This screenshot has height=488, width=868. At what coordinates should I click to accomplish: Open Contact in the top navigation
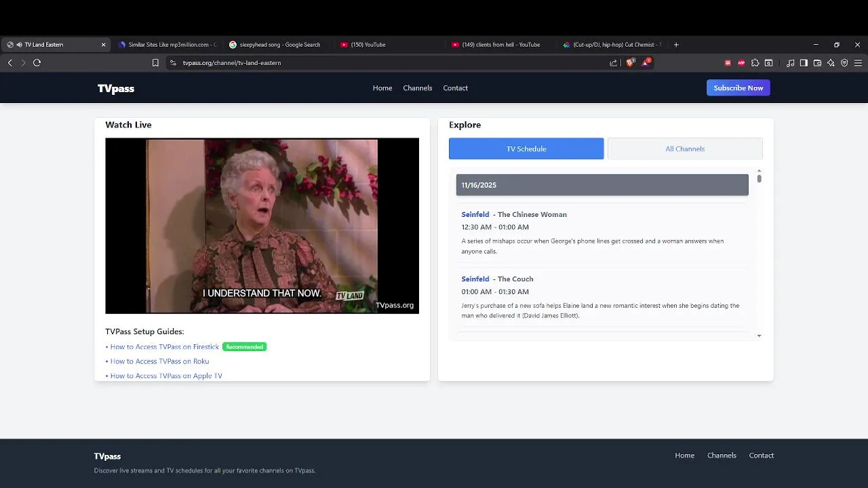[456, 88]
